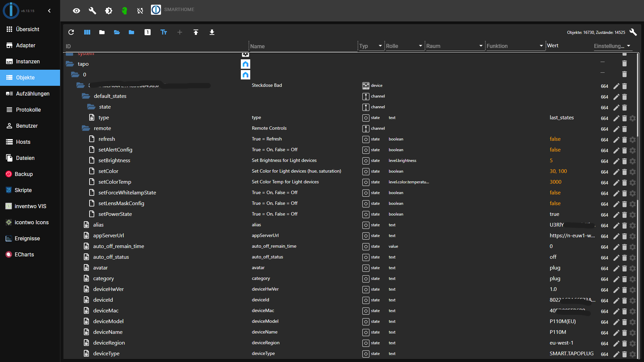Delete the tapo adapter folder
644x362 pixels.
pos(625,63)
